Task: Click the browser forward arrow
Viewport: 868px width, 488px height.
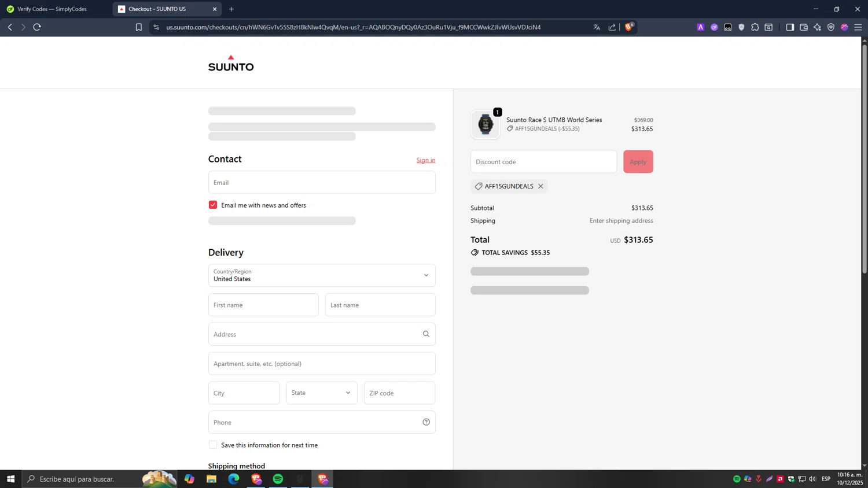Action: tap(23, 27)
